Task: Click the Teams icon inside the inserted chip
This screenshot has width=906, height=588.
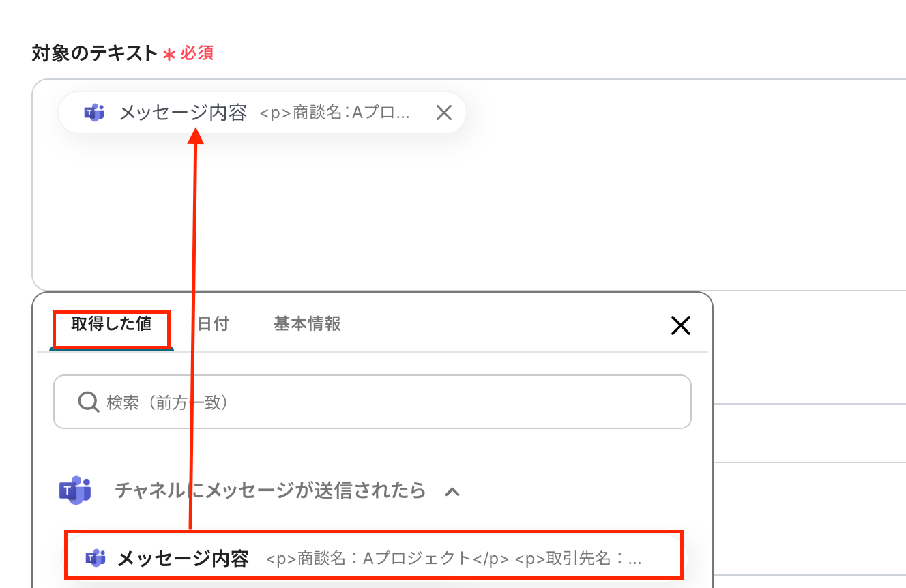Action: pyautogui.click(x=94, y=113)
